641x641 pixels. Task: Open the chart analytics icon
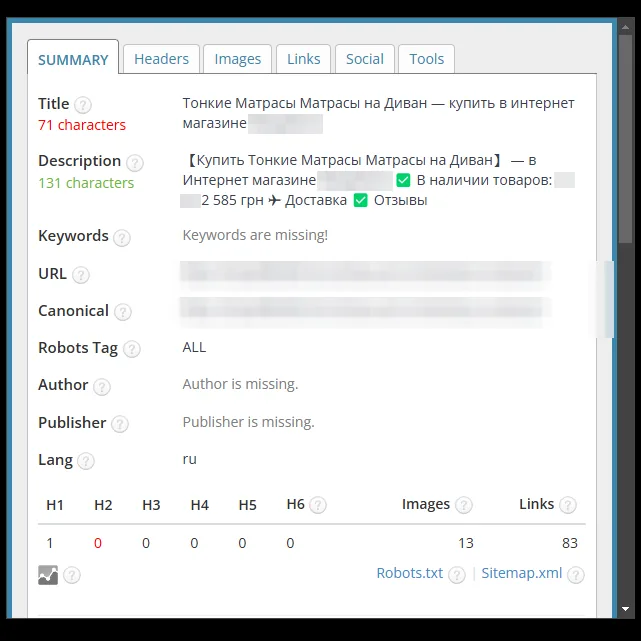pos(48,575)
